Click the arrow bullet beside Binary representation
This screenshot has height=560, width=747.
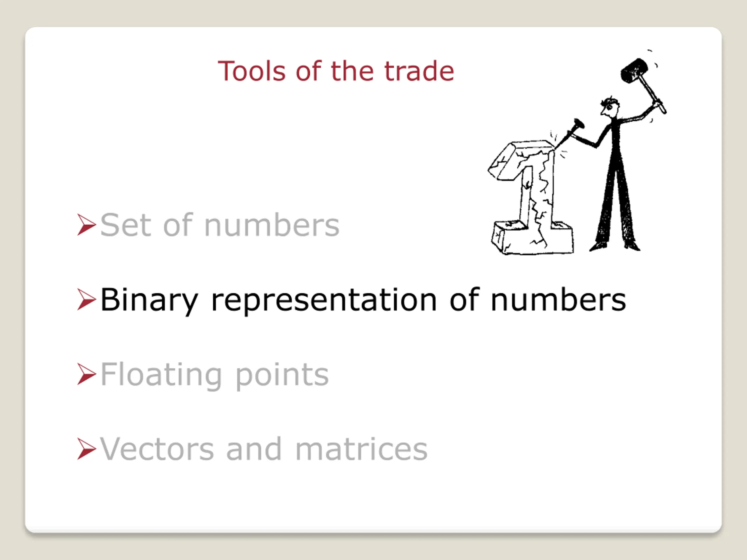(87, 300)
